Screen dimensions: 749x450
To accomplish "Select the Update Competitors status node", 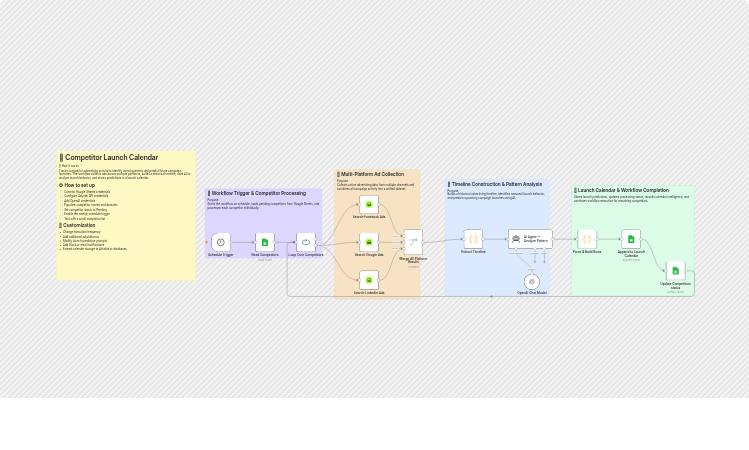I will coord(675,271).
